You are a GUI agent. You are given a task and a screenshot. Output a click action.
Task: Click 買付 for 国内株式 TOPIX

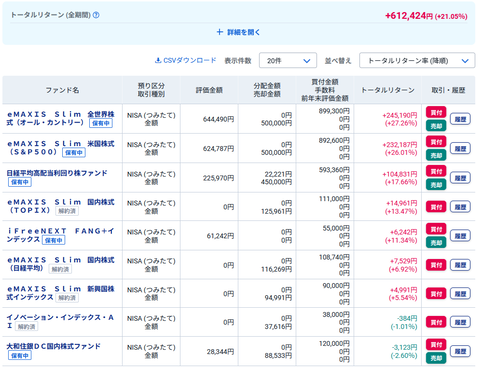pos(436,207)
